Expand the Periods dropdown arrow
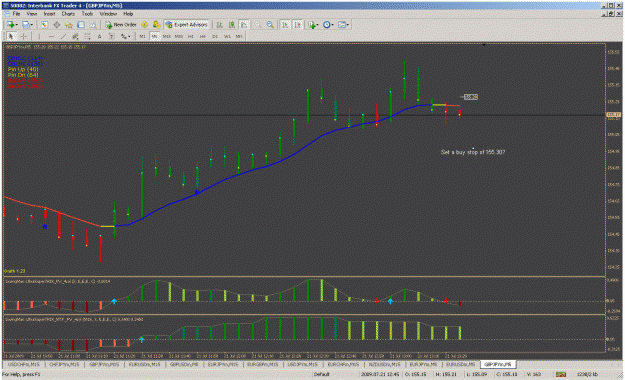Screen dimensions: 625x380 [x=332, y=25]
